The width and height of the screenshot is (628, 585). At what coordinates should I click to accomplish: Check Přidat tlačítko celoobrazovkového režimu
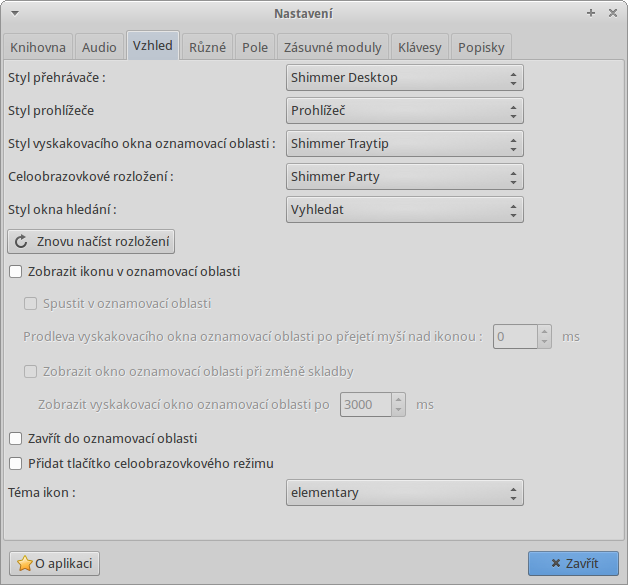point(16,463)
